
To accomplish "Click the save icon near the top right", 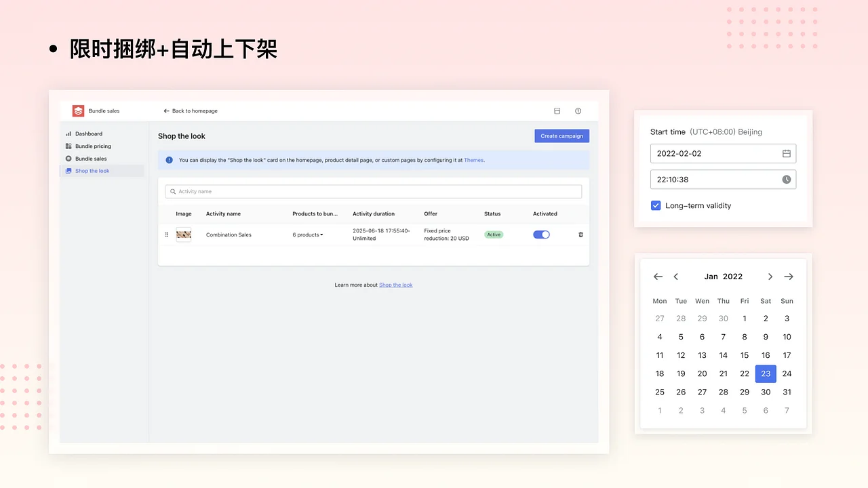I will pos(557,110).
